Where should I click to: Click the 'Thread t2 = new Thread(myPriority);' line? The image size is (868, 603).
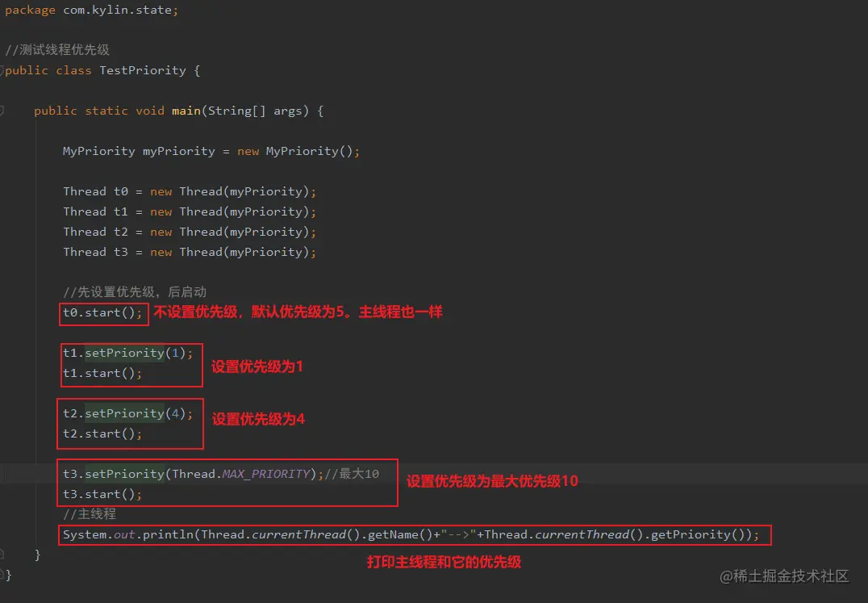(x=190, y=232)
